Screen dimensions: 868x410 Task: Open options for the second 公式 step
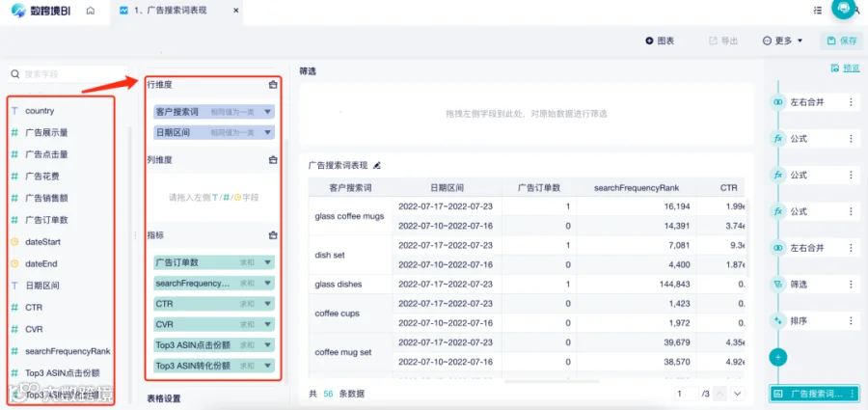(x=851, y=175)
